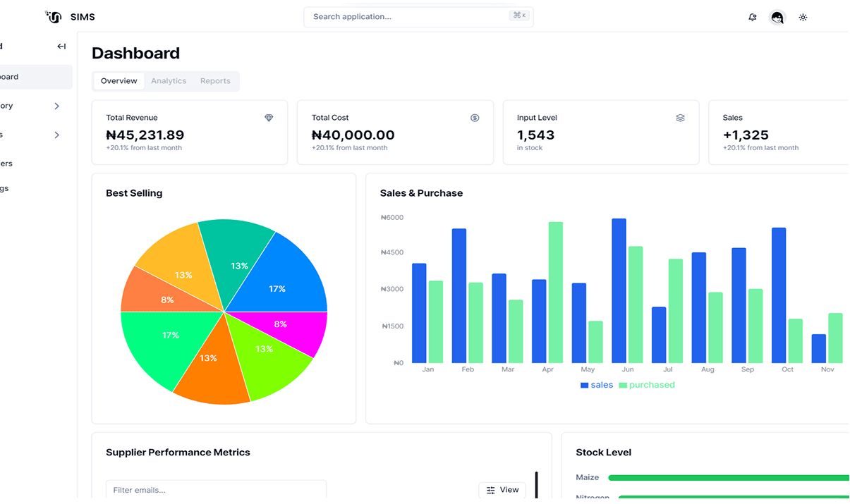Toggle the purchased legend entry
The image size is (850, 504).
[x=647, y=385]
